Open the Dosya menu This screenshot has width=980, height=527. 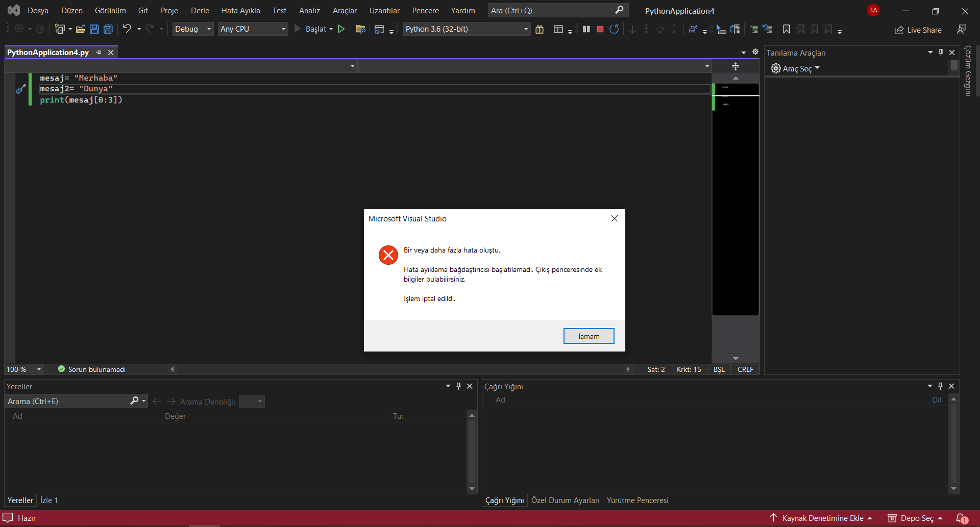38,11
